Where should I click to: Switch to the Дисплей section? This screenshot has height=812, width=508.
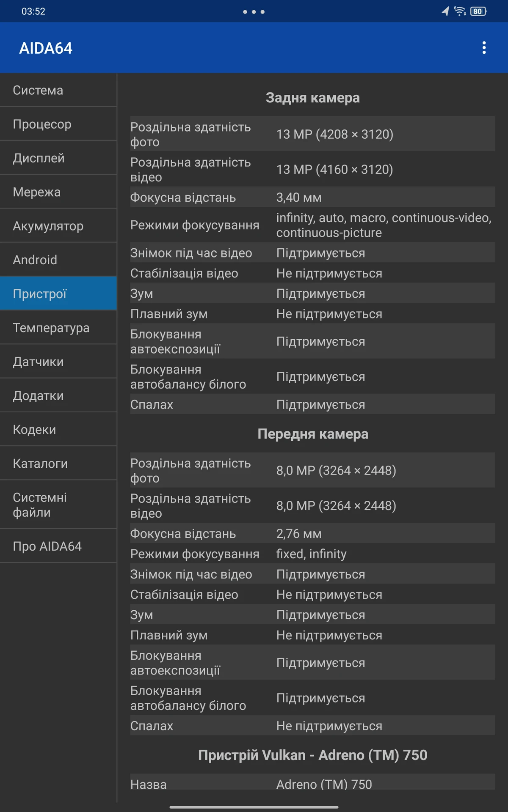[x=58, y=158]
